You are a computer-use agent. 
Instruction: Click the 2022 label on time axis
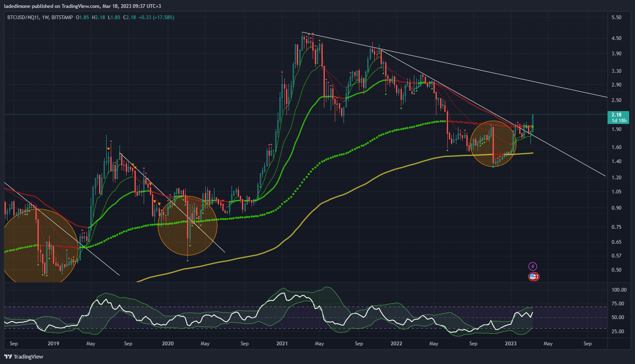(396, 344)
